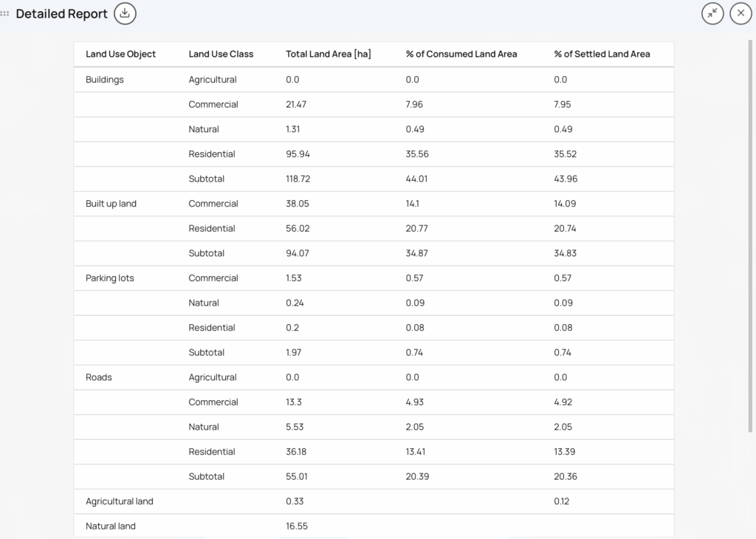Click Residential total area value 95.94
Viewport: 756px width, 539px height.
click(298, 154)
